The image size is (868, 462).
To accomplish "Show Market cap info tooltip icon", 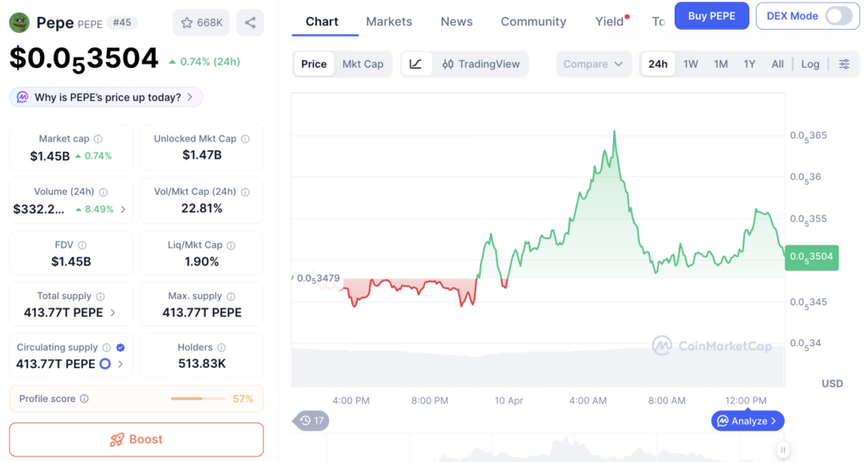I will click(x=98, y=139).
